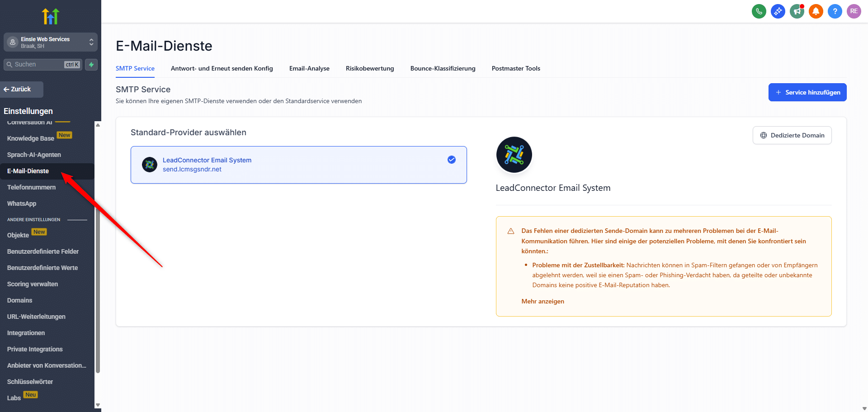This screenshot has height=412, width=868.
Task: Click the send.lcmsgsndr.net domain text
Action: click(x=192, y=169)
